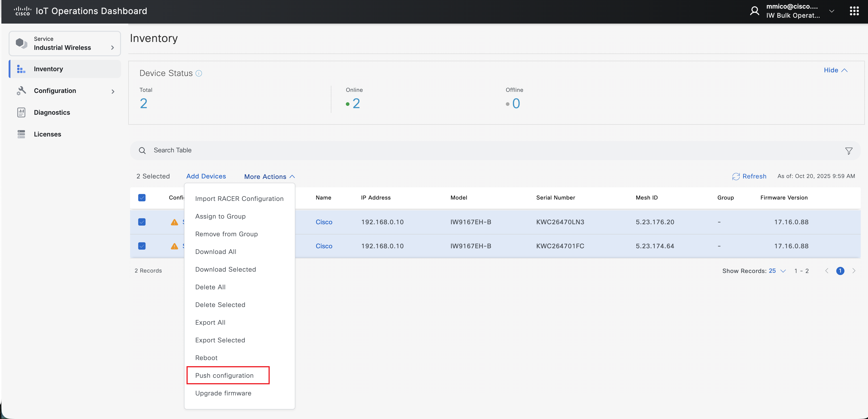This screenshot has width=868, height=419.
Task: Expand the account dropdown next to mmico@cisco
Action: (x=832, y=11)
